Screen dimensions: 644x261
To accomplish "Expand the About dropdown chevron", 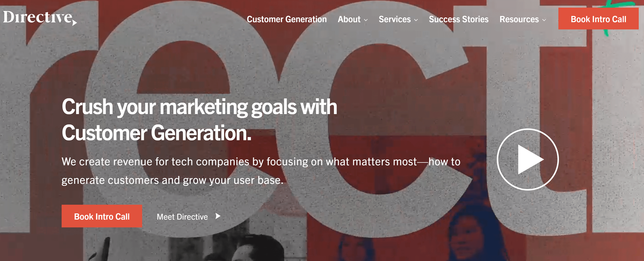I will click(366, 20).
